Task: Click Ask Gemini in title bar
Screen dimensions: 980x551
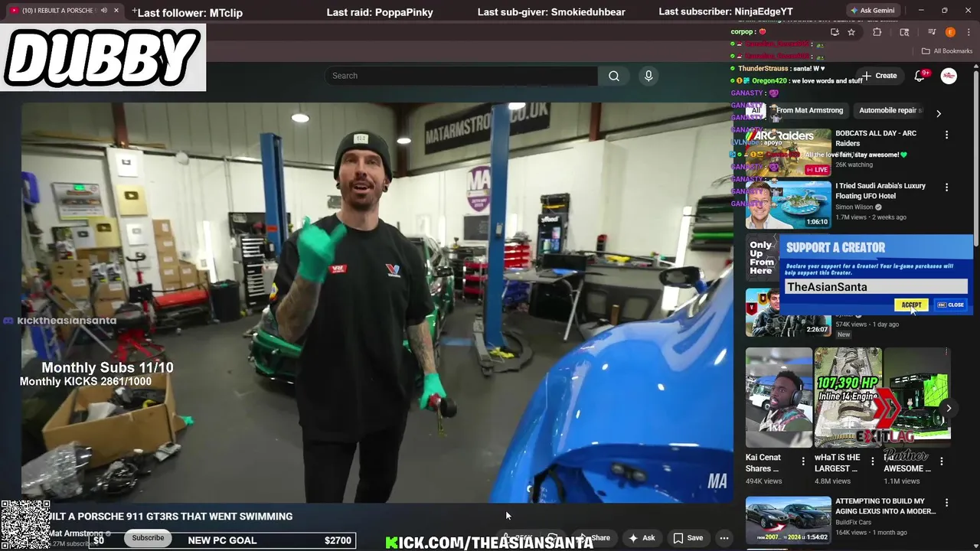Action: coord(872,11)
